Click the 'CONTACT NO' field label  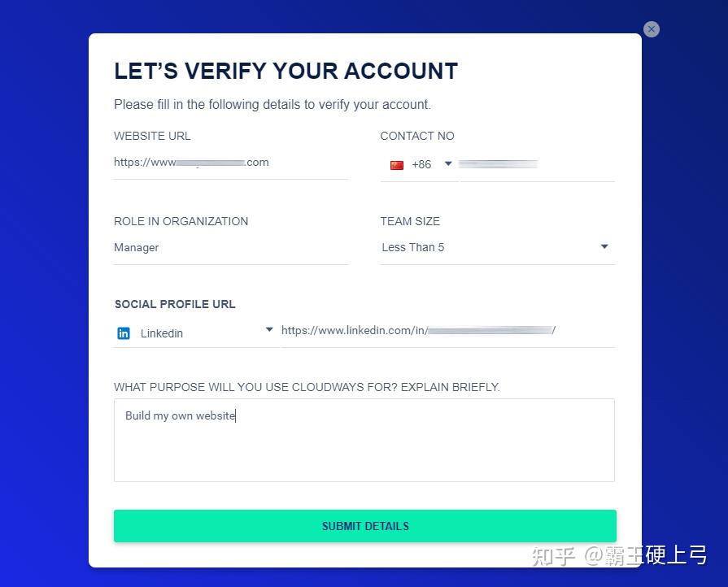pyautogui.click(x=417, y=136)
